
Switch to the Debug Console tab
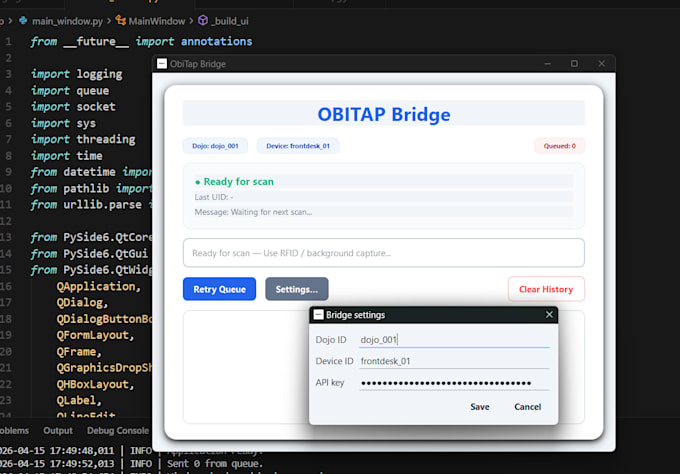pos(118,431)
